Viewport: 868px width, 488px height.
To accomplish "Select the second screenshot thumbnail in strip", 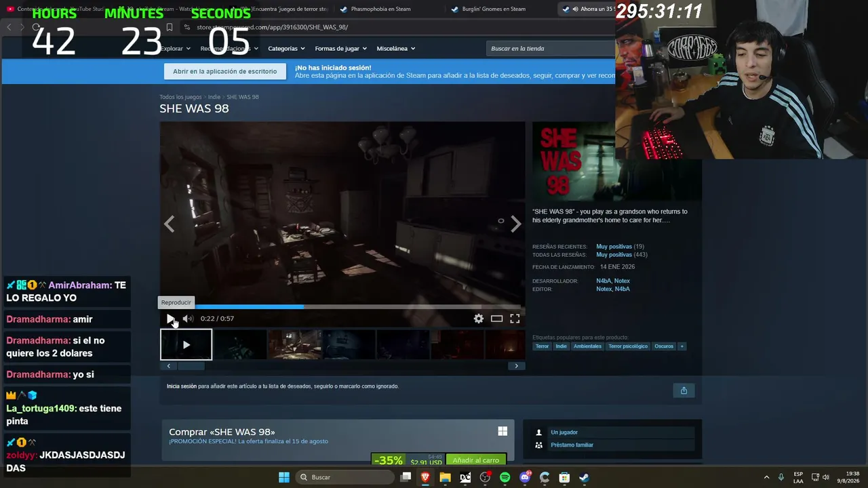I will (240, 345).
